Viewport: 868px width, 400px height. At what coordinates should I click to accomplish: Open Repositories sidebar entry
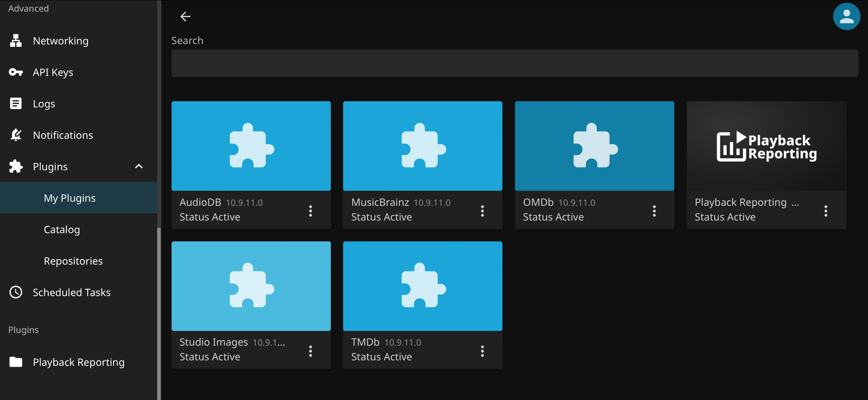click(73, 261)
